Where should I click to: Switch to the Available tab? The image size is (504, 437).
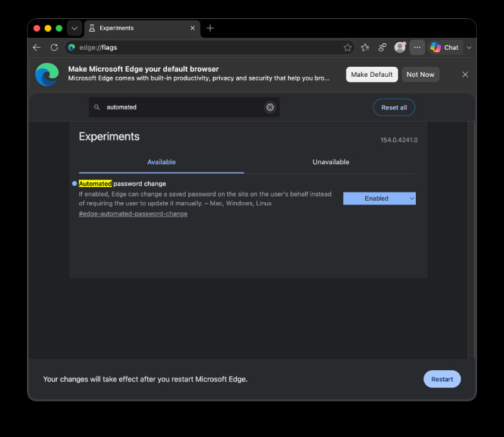tap(161, 162)
